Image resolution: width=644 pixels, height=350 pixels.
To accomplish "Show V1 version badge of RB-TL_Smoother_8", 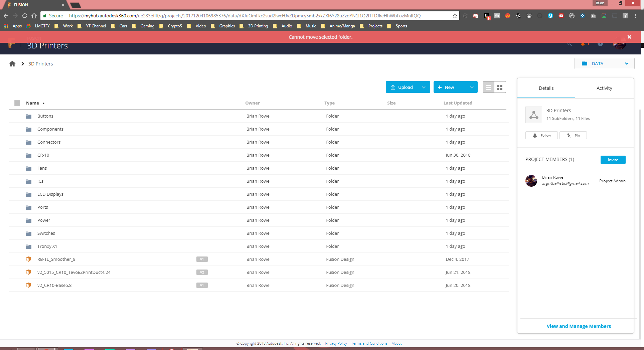I will 202,259.
